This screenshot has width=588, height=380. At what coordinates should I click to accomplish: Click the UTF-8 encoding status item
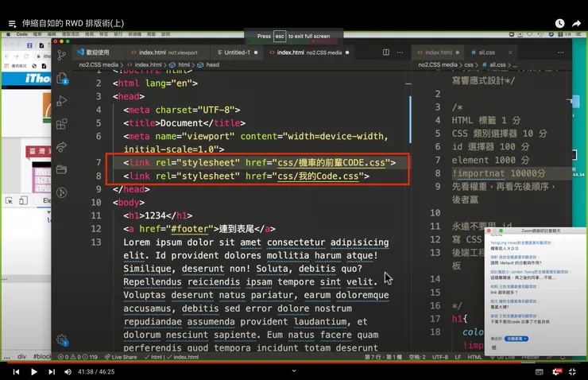coord(440,357)
